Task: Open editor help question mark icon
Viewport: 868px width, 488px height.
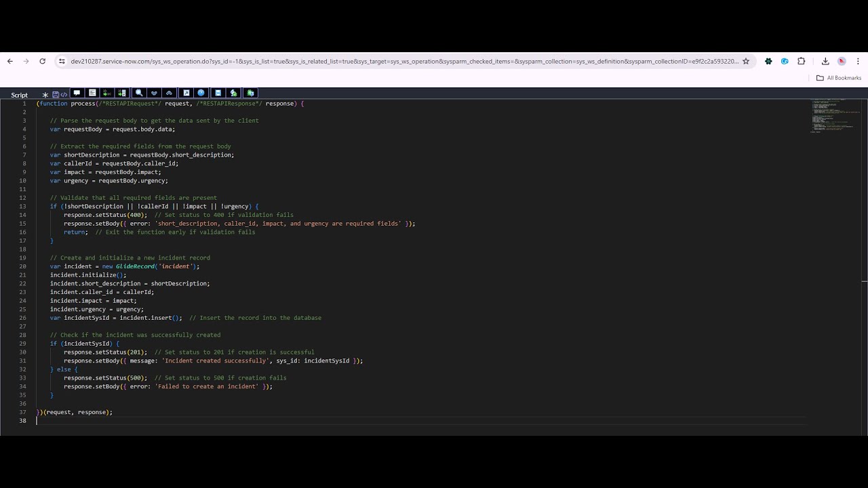Action: click(x=201, y=93)
